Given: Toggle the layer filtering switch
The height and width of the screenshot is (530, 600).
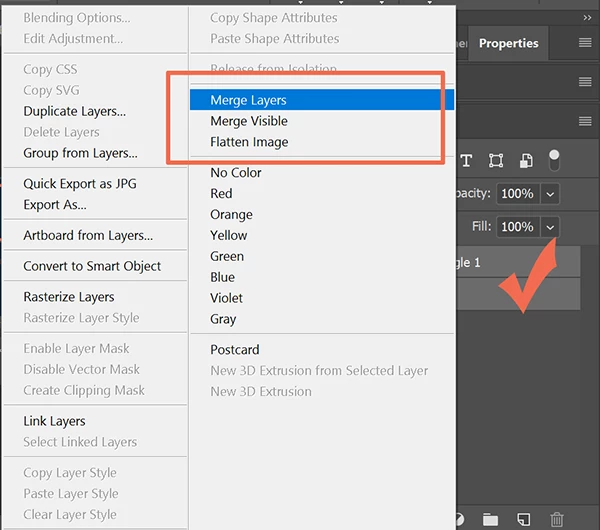Looking at the screenshot, I should pyautogui.click(x=554, y=160).
